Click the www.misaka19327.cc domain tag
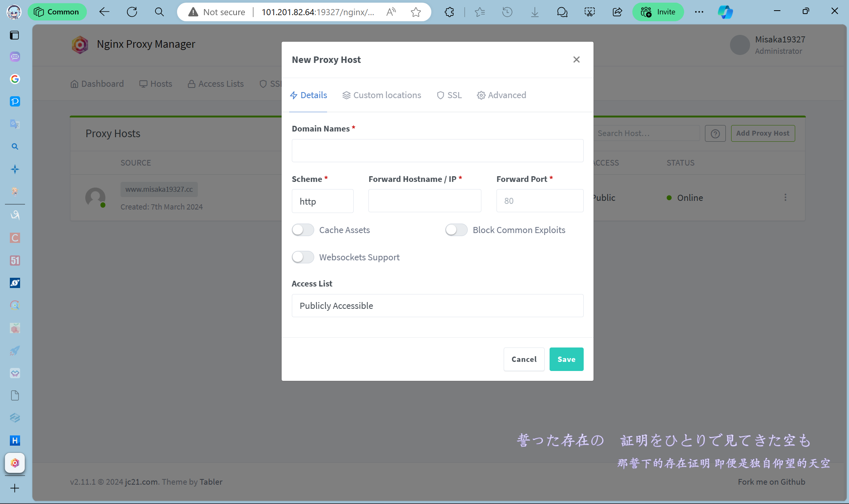This screenshot has height=504, width=849. coord(159,189)
